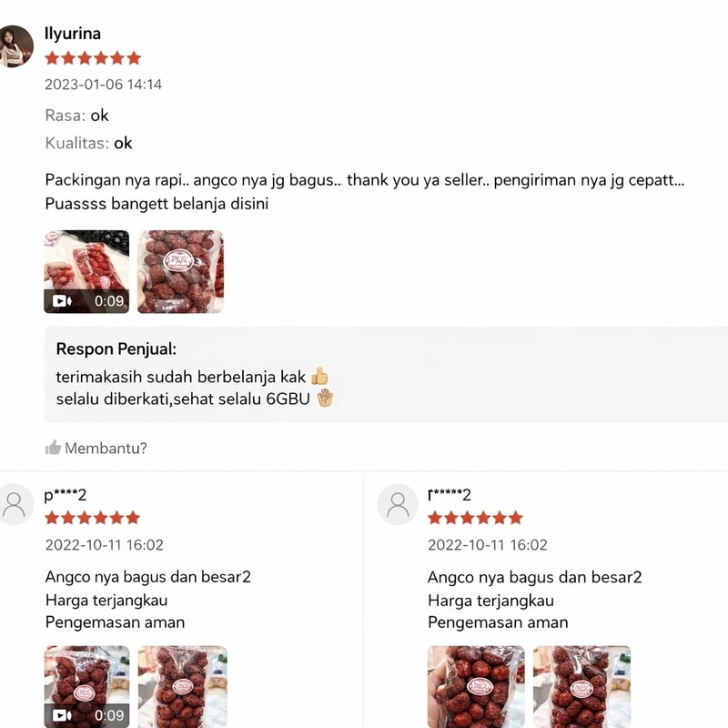Click the username p****2
Viewport: 728px width, 728px height.
66,495
